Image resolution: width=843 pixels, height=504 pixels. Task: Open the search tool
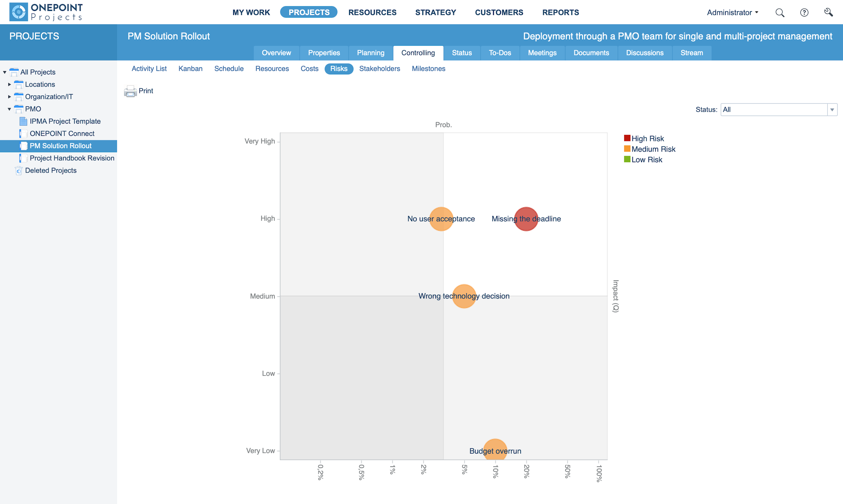(780, 12)
